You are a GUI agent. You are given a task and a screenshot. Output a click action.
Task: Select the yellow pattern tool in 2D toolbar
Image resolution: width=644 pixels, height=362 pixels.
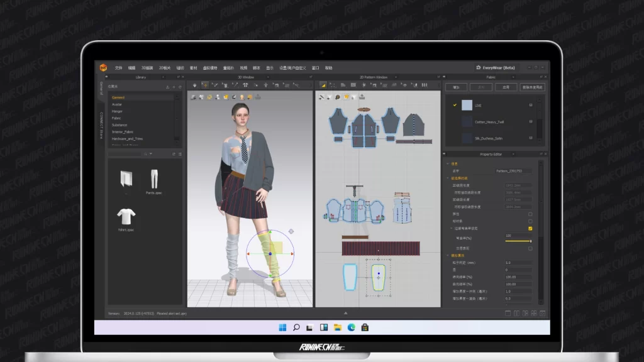pyautogui.click(x=323, y=85)
